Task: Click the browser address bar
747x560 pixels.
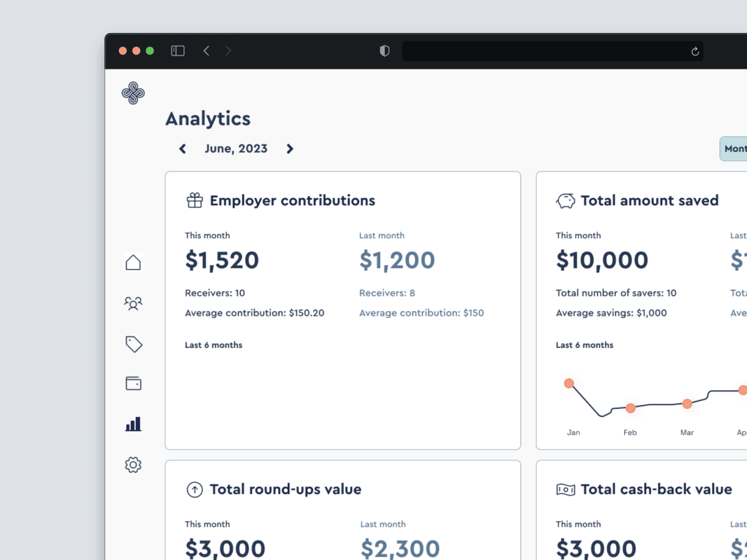Action: click(x=553, y=51)
